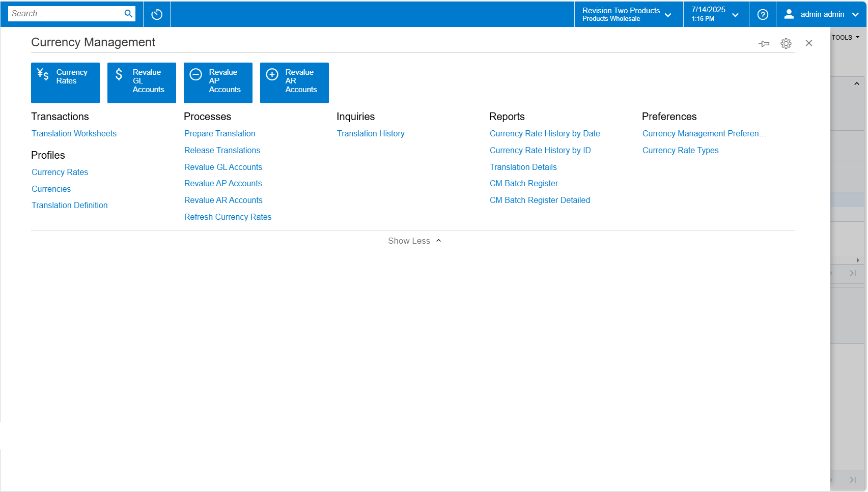Open Refresh Currency Rates
The height and width of the screenshot is (492, 868).
click(x=228, y=217)
